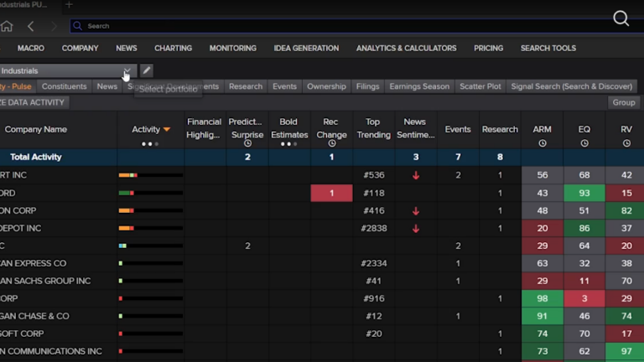Open the CHARTING menu
This screenshot has width=644, height=362.
coord(173,49)
